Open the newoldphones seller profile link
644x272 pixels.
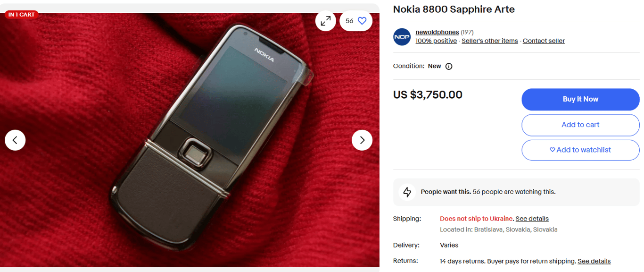point(437,32)
